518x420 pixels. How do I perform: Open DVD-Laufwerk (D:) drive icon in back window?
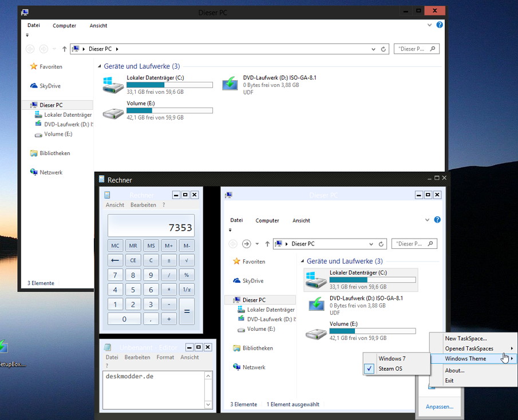pyautogui.click(x=230, y=83)
